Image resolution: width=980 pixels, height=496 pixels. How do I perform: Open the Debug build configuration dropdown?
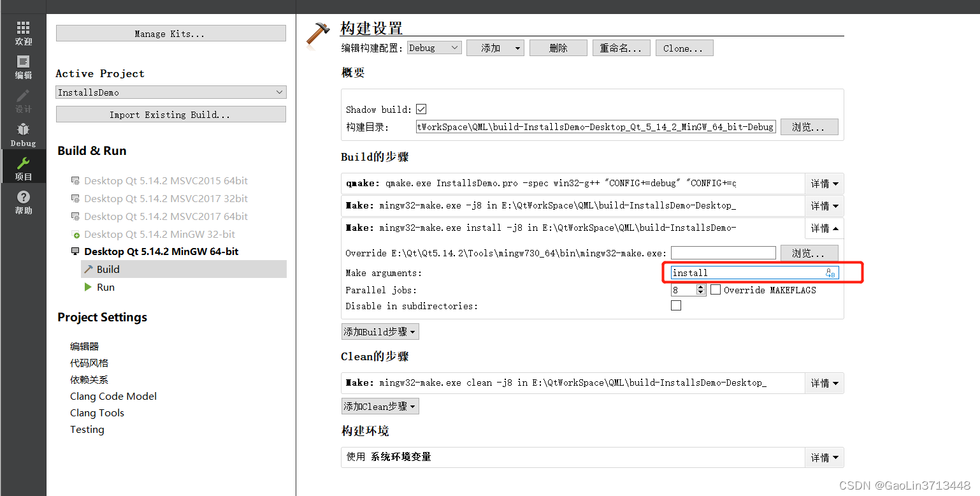pos(434,47)
